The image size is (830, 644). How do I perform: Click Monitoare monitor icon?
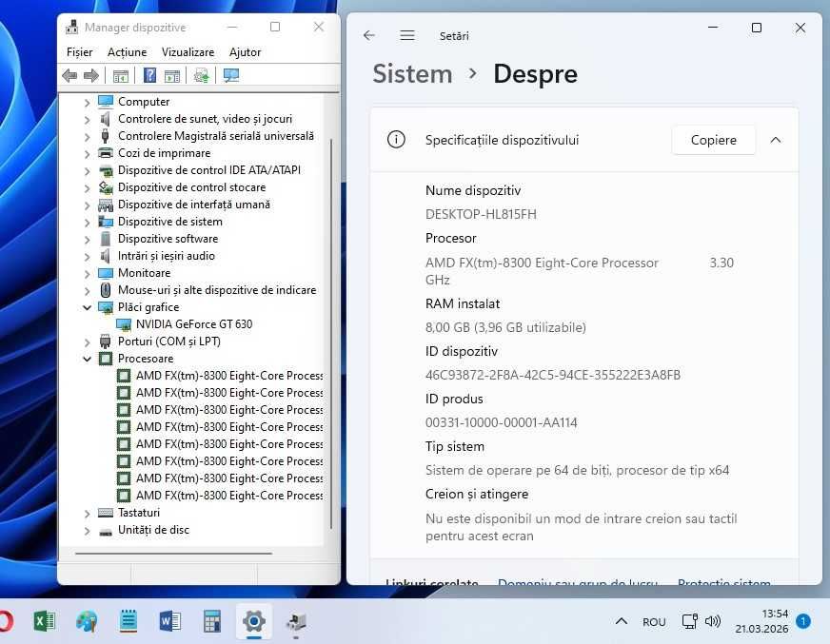click(x=106, y=273)
